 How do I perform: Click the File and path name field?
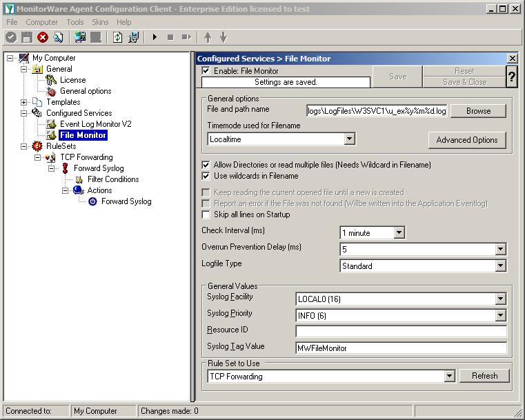pos(377,111)
